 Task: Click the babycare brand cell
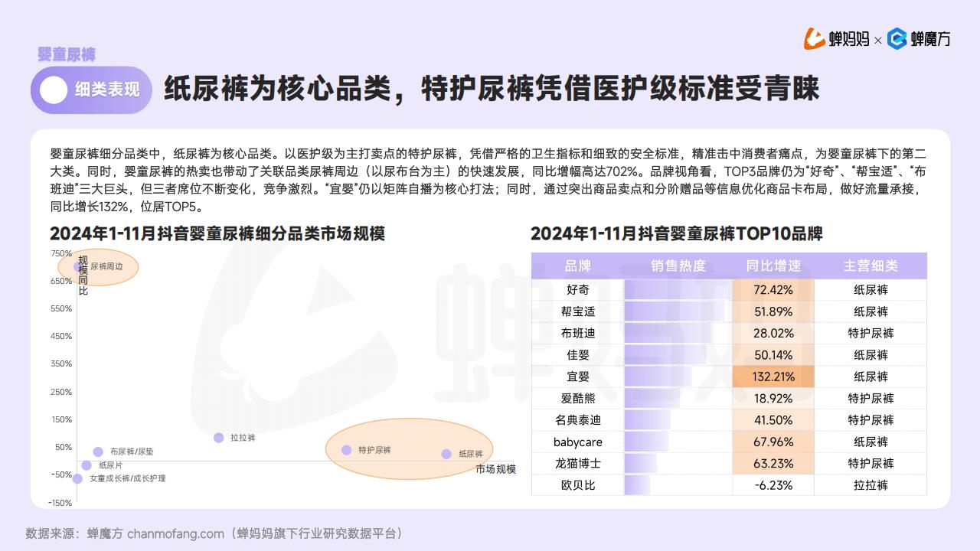coord(578,442)
